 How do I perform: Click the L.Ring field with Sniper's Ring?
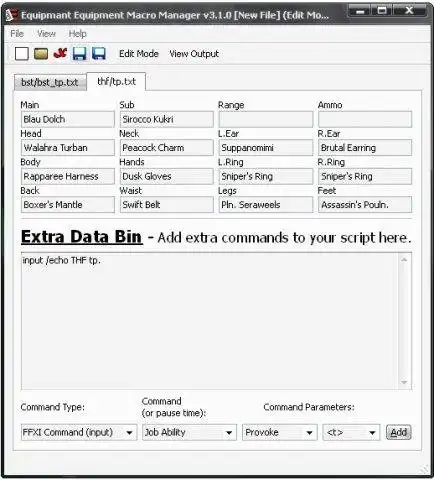(x=266, y=176)
